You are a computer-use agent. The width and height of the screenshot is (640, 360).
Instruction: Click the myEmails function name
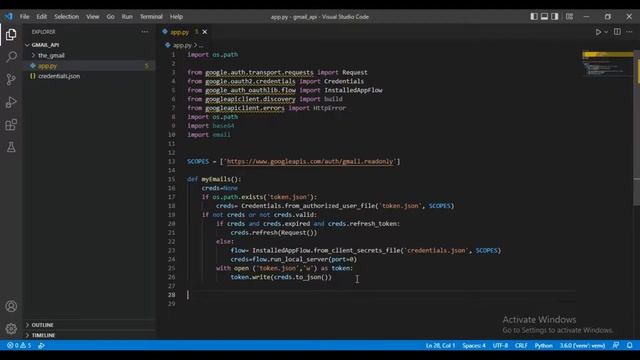(216, 179)
